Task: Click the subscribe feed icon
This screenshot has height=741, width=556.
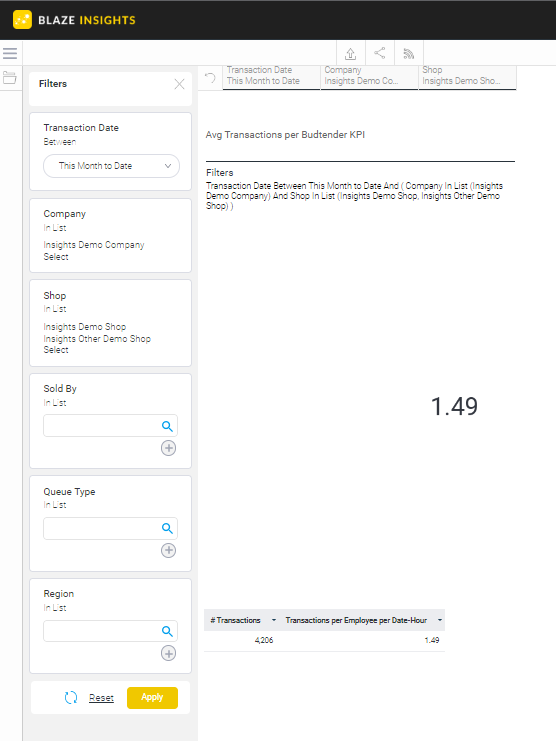Action: pyautogui.click(x=409, y=53)
